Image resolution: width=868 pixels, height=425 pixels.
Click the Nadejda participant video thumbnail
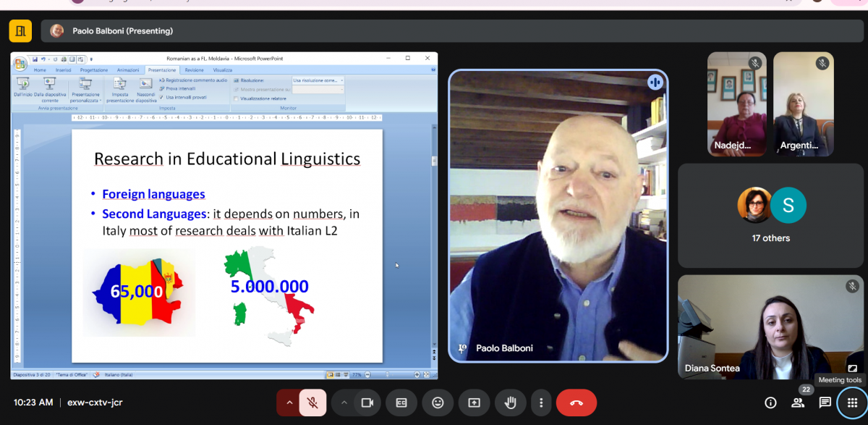point(736,104)
